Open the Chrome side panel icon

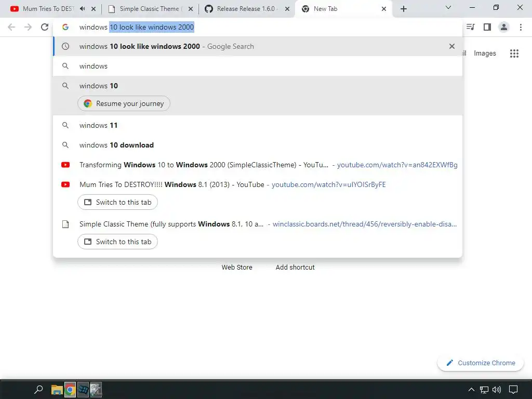pyautogui.click(x=487, y=27)
